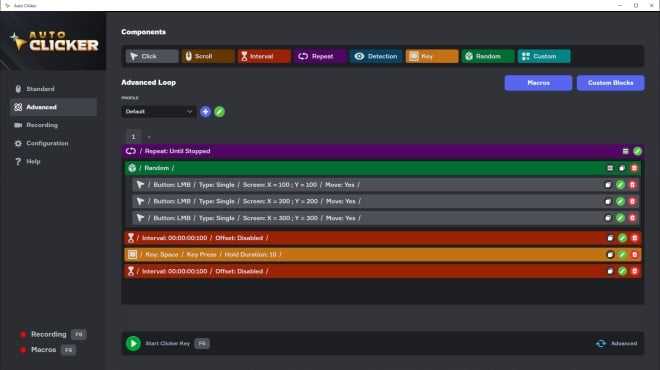Click the green Start Clicker play button
The width and height of the screenshot is (660, 370).
[133, 343]
